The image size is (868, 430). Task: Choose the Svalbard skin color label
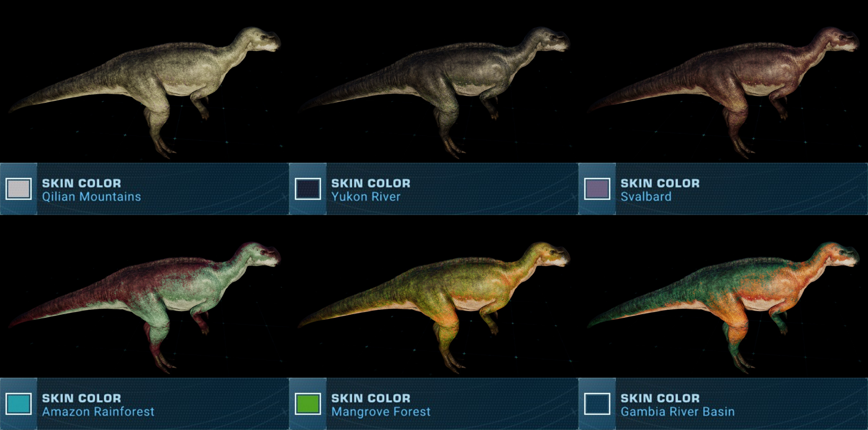[646, 197]
